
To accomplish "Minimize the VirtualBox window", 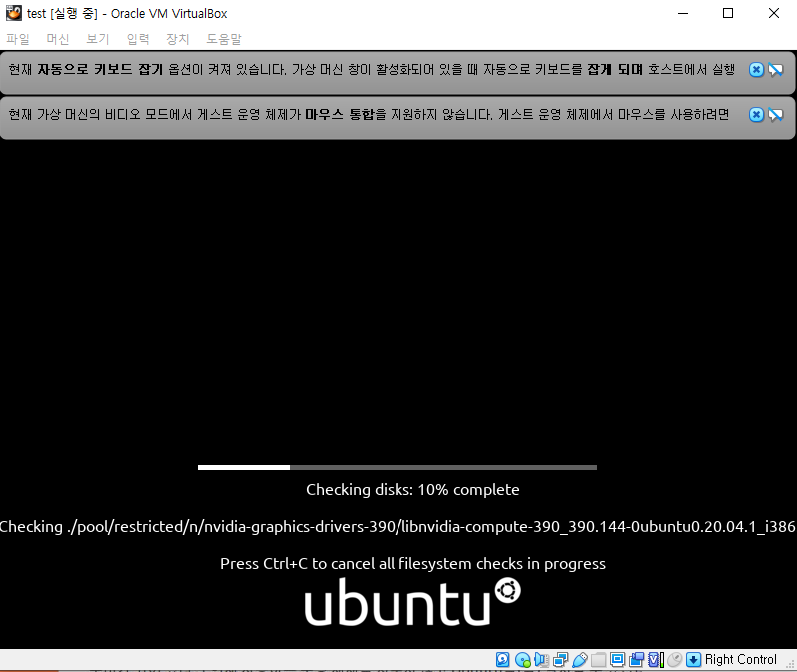I will (683, 13).
